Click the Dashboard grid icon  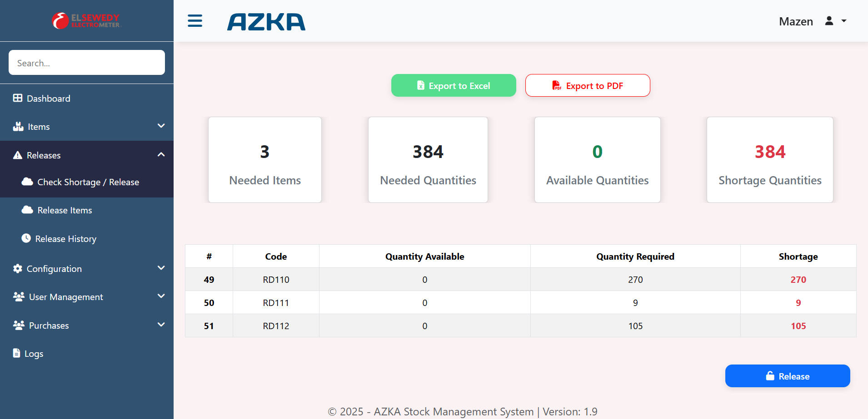point(18,98)
